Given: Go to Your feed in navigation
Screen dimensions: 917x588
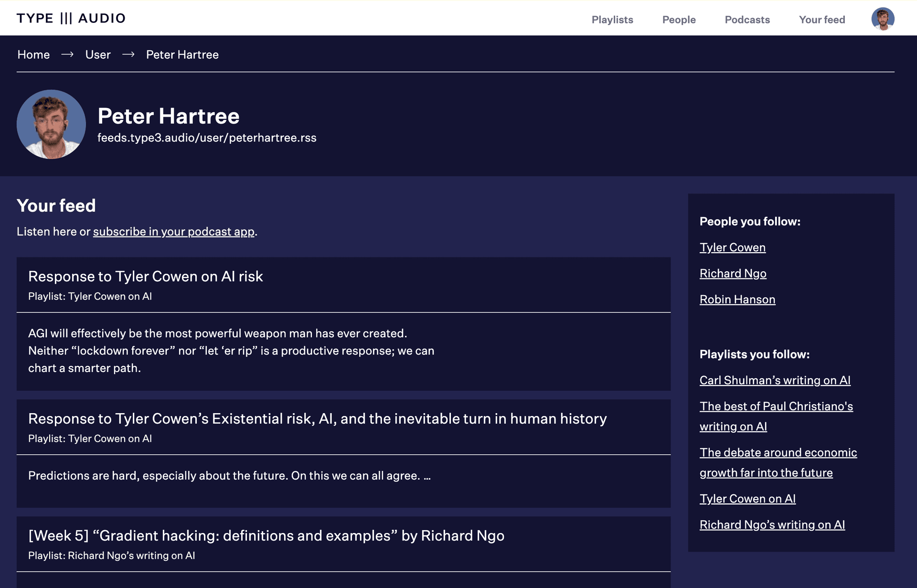Looking at the screenshot, I should (822, 20).
